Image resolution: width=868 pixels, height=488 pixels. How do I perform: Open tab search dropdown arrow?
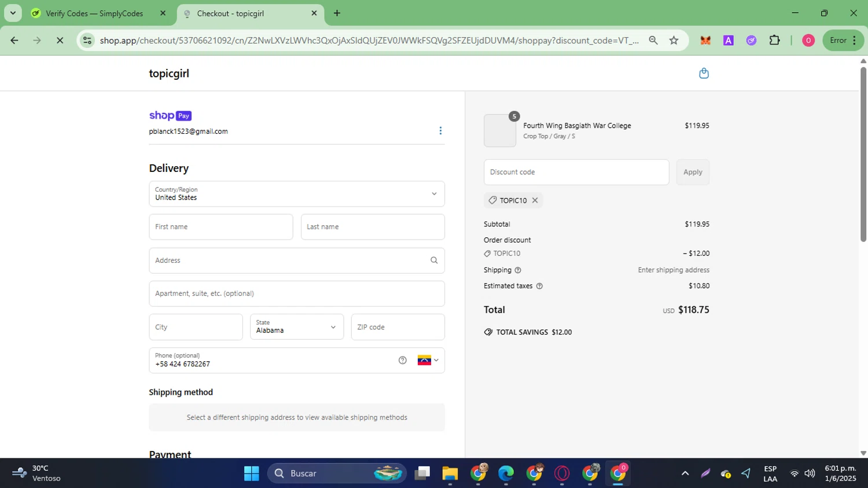13,13
